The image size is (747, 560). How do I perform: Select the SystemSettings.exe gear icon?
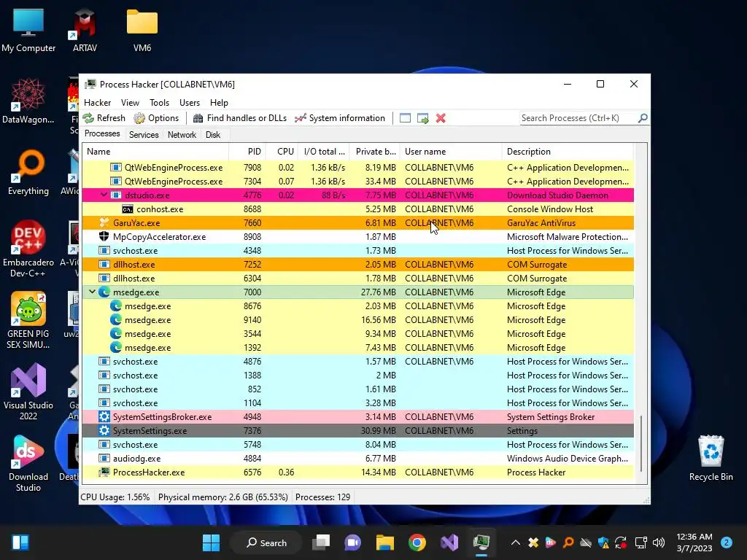(x=104, y=430)
